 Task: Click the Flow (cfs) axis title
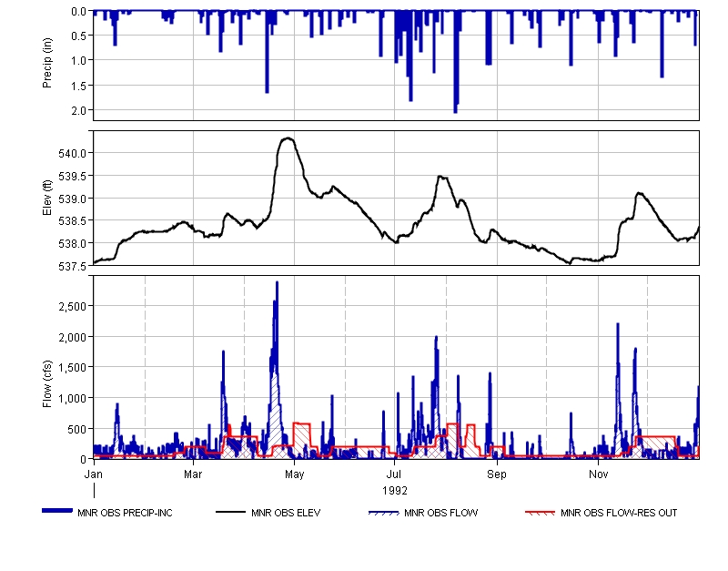[47, 383]
